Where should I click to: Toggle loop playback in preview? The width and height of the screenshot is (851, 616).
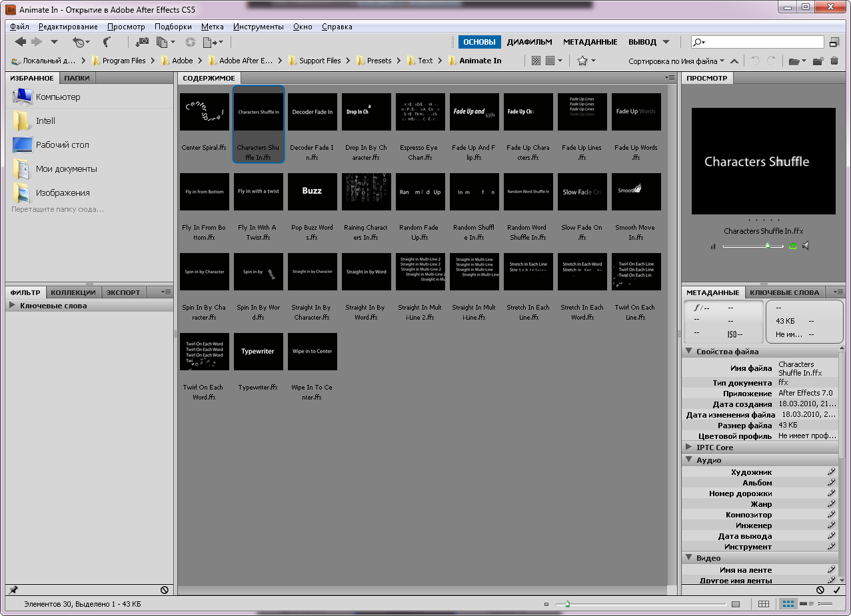793,246
